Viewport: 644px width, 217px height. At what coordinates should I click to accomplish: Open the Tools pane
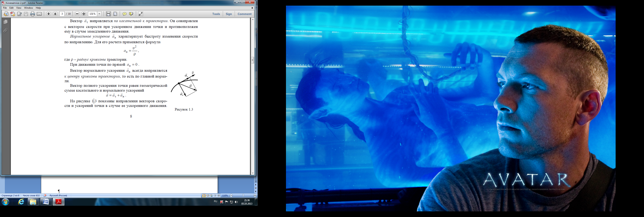pyautogui.click(x=216, y=14)
